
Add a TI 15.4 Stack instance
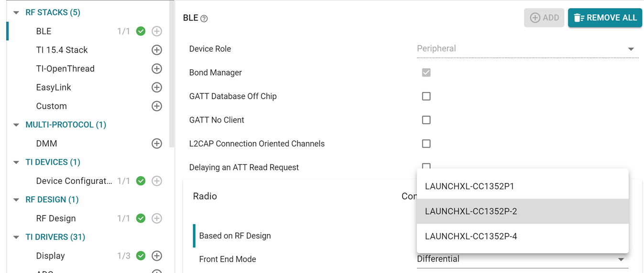click(x=156, y=50)
